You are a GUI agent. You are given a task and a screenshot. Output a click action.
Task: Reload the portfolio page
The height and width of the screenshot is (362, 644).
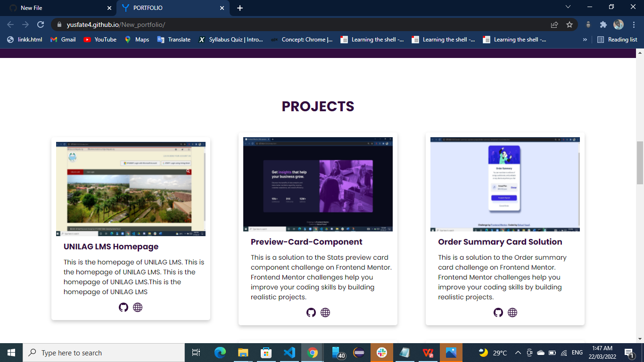(41, 25)
